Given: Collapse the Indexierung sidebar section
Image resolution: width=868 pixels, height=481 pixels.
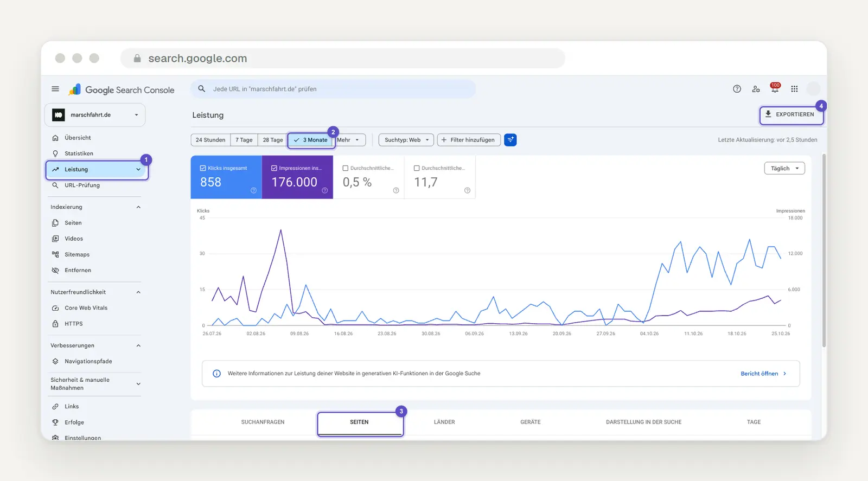Looking at the screenshot, I should [x=138, y=207].
